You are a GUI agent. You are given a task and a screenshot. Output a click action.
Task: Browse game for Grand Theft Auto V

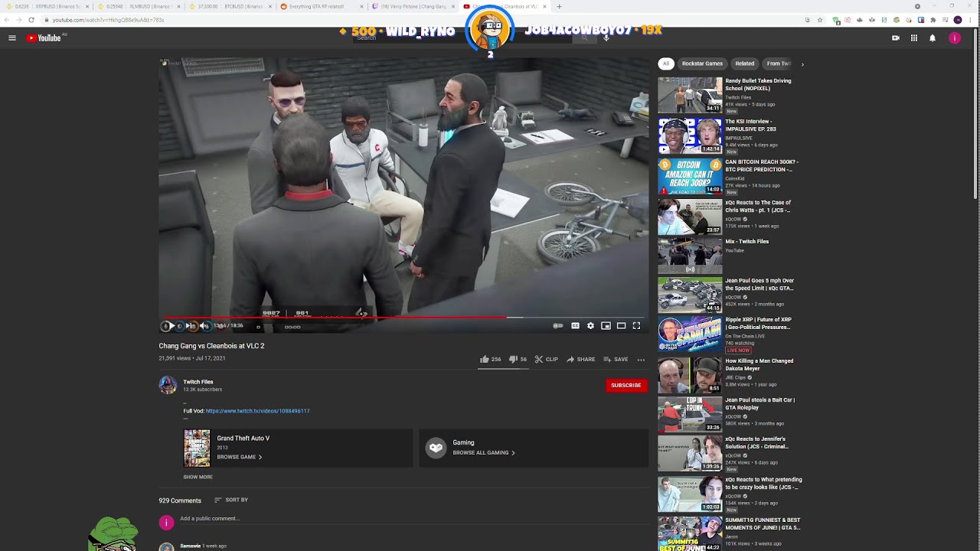(240, 457)
